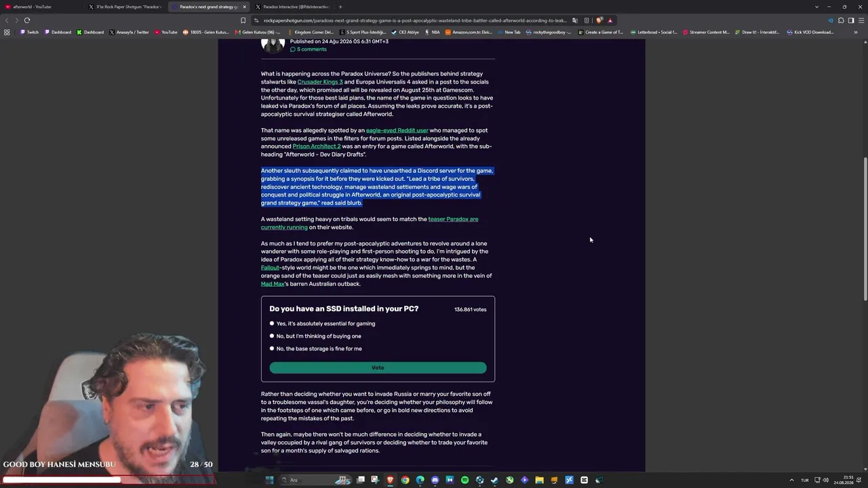Click the address bar URL field
Viewport: 868px width, 488px height.
(414, 20)
